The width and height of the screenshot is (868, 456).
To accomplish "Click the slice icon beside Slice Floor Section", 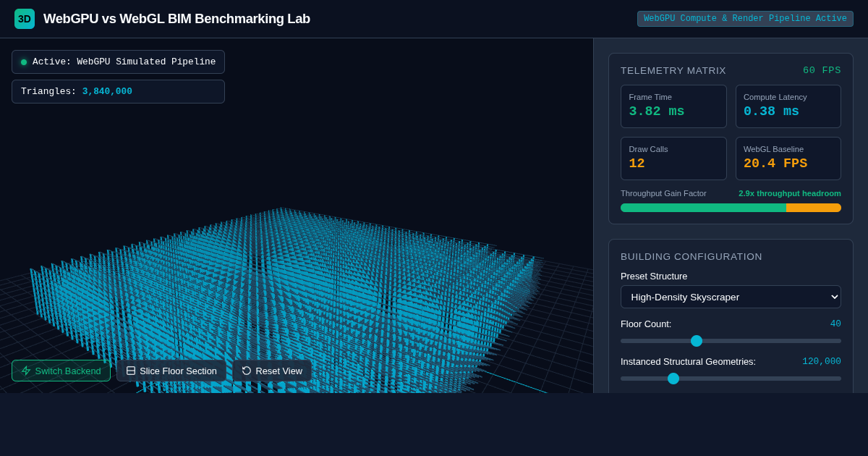I will point(131,371).
